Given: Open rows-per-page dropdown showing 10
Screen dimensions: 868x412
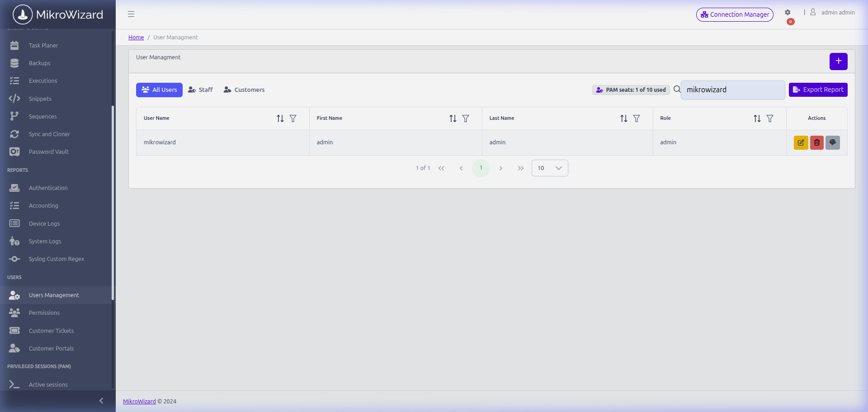Looking at the screenshot, I should (x=550, y=168).
